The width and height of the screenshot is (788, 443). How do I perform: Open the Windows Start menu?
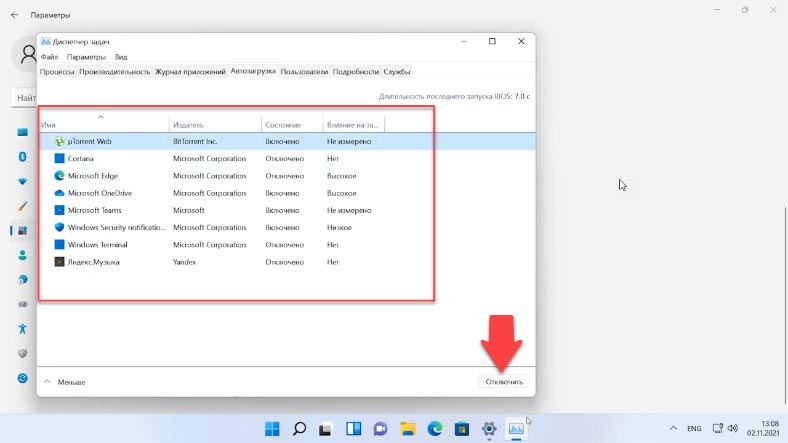point(272,428)
